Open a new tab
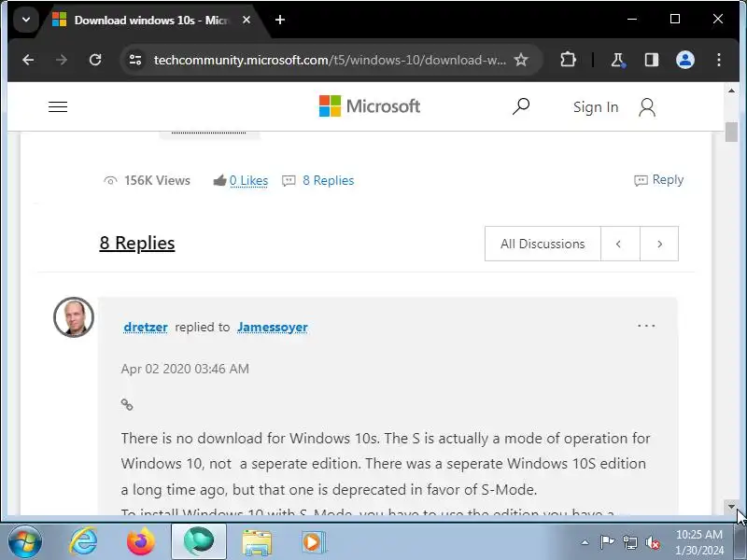The image size is (747, 560). click(x=280, y=20)
